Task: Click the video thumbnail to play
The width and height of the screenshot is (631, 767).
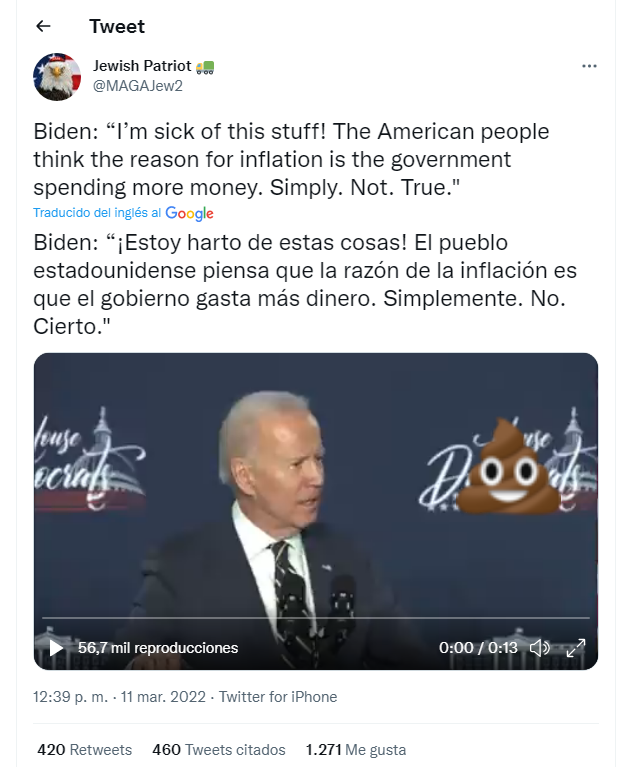Action: 316,489
